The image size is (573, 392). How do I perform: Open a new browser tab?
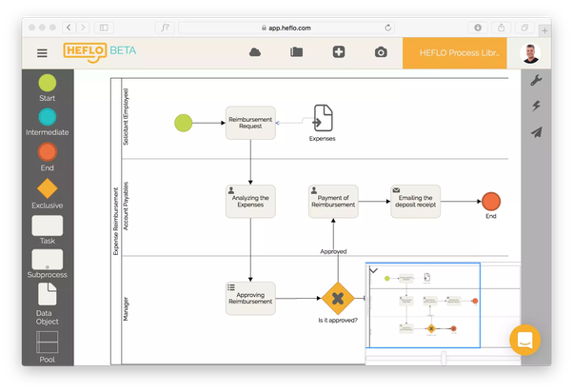point(544,31)
